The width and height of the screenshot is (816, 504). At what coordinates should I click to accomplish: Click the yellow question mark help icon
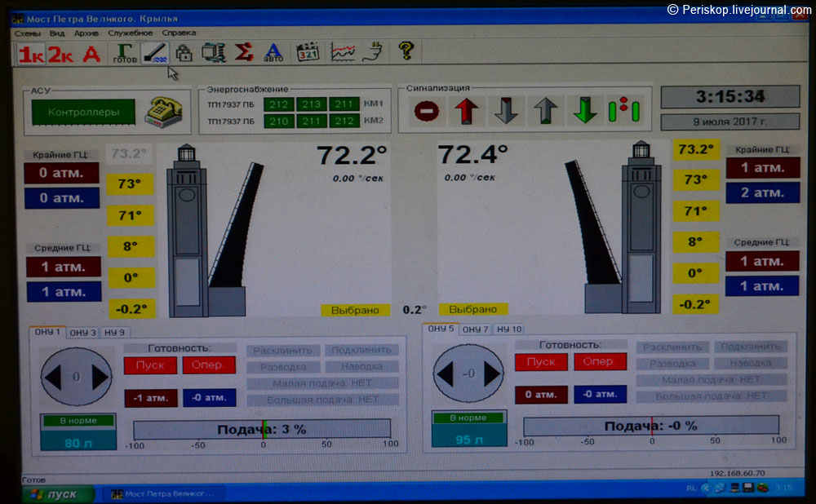pos(406,52)
